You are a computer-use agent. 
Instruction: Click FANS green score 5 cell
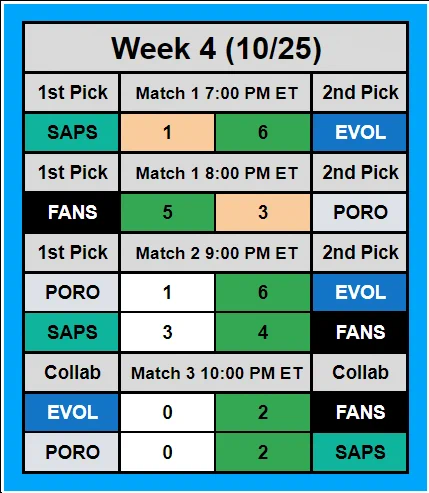tap(167, 212)
